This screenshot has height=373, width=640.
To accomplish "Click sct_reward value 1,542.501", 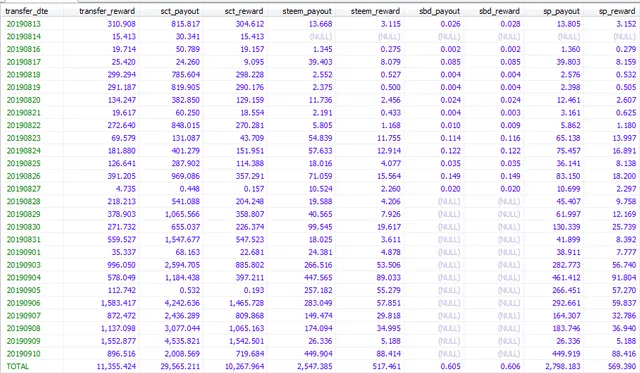I will (x=247, y=341).
